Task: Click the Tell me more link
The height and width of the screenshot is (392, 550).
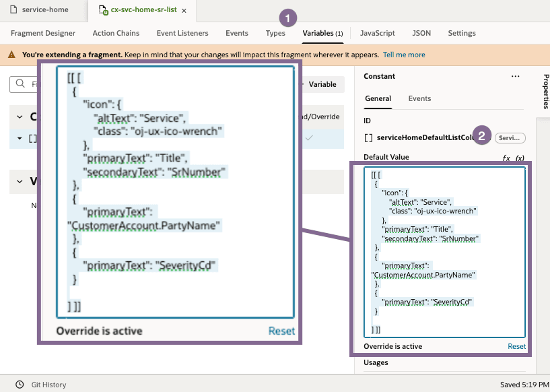Action: point(404,55)
